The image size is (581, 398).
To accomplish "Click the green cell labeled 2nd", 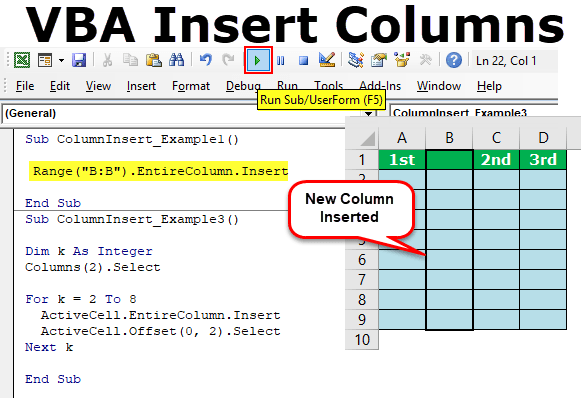I will (x=496, y=160).
